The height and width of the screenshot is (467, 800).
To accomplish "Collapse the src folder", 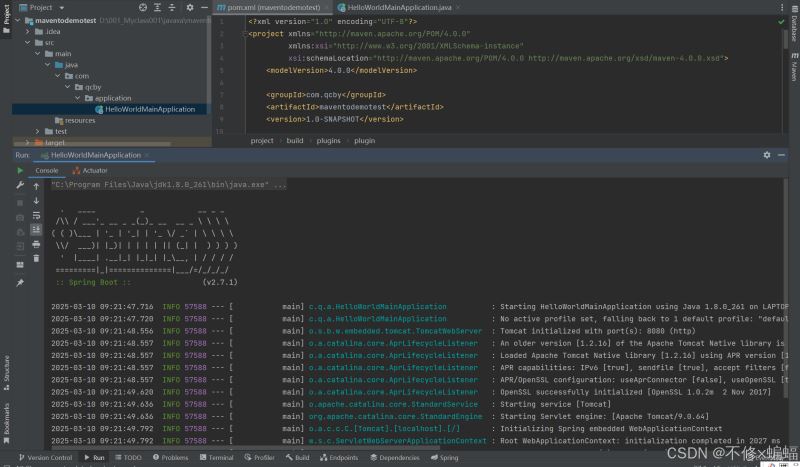I will (28, 42).
